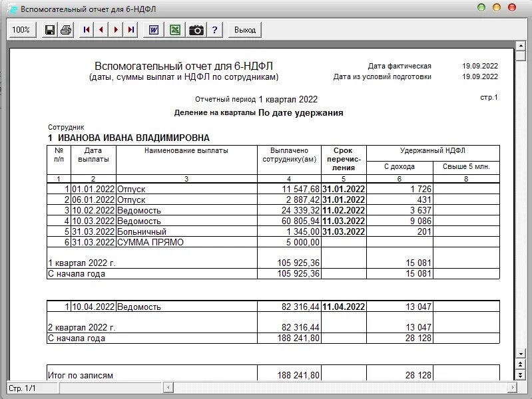Click status bar text Стр. 1/1
The height and width of the screenshot is (399, 532).
22,388
